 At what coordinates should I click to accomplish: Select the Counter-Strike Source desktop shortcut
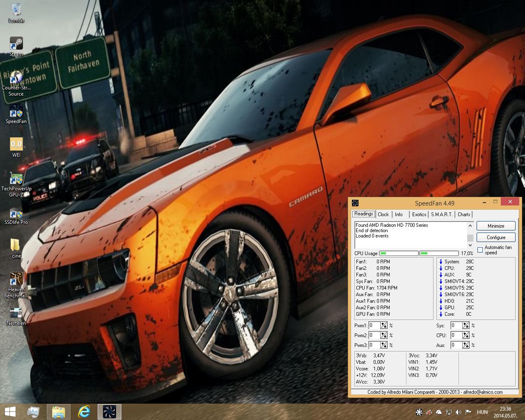click(16, 83)
